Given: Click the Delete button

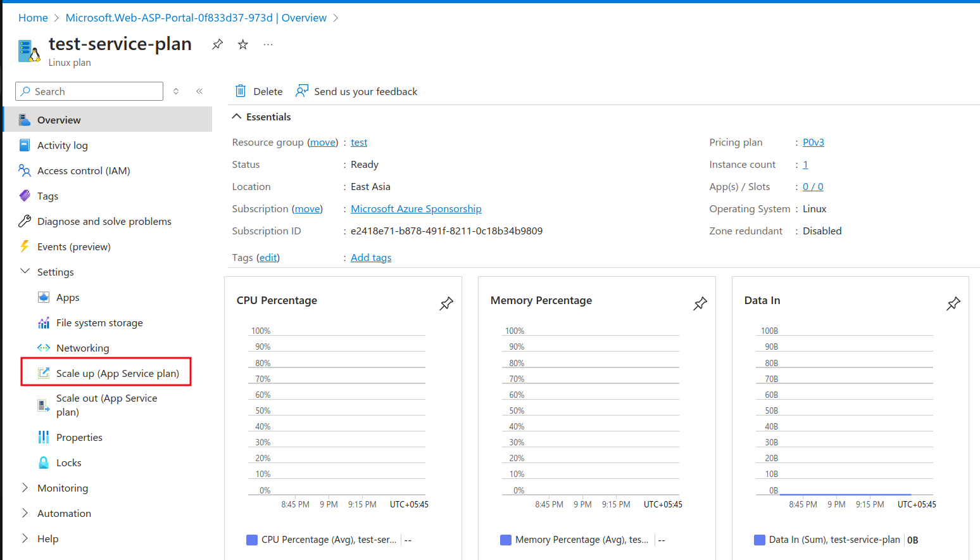Looking at the screenshot, I should 258,91.
